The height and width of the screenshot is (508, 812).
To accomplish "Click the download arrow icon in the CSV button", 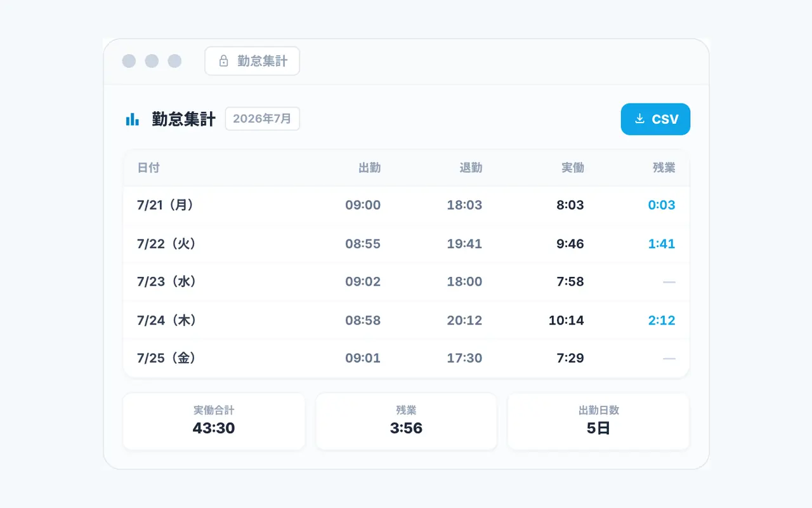I will coord(640,119).
